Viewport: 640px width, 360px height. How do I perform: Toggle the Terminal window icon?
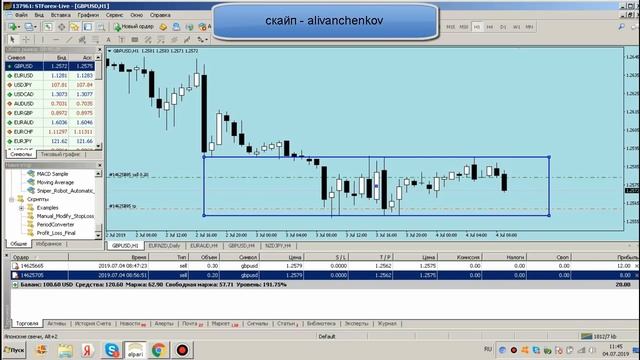click(87, 27)
